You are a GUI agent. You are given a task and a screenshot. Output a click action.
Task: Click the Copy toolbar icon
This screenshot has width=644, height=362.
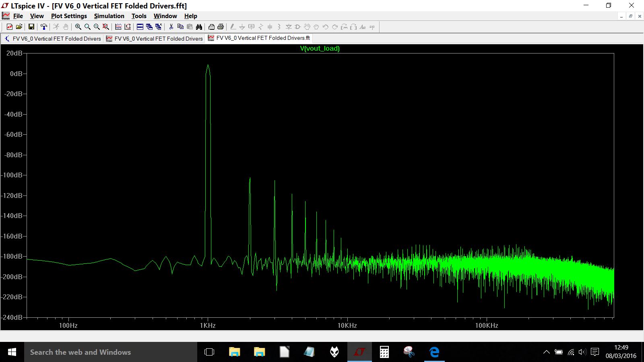[x=180, y=27]
